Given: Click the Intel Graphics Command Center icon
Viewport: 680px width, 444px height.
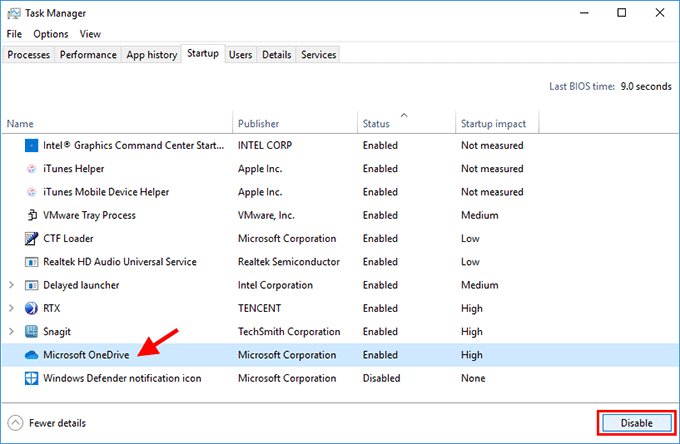Looking at the screenshot, I should click(31, 146).
